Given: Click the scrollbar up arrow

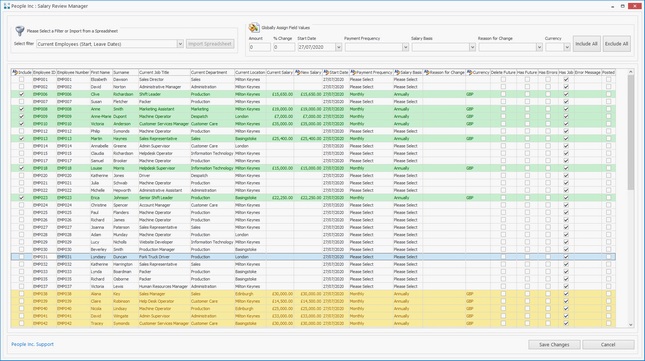Looking at the screenshot, I should 631,72.
